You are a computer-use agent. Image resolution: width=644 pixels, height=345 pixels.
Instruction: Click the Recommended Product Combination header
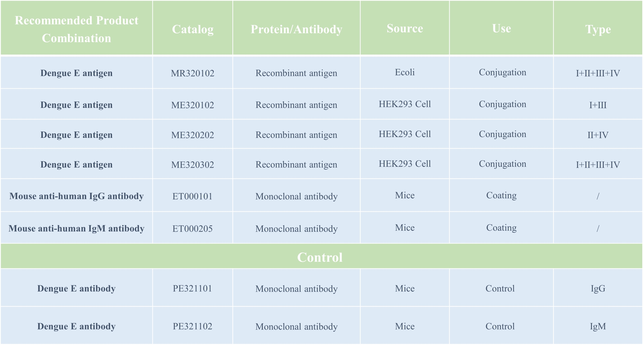coord(76,29)
